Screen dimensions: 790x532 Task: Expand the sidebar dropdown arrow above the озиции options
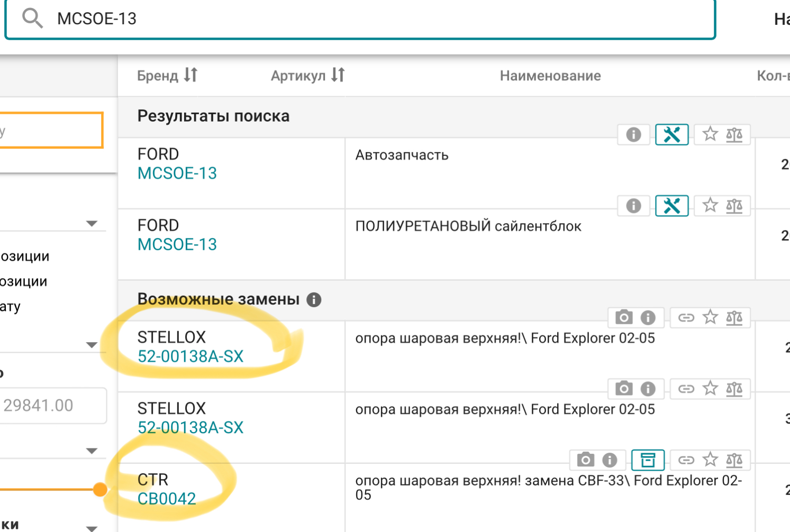(92, 224)
